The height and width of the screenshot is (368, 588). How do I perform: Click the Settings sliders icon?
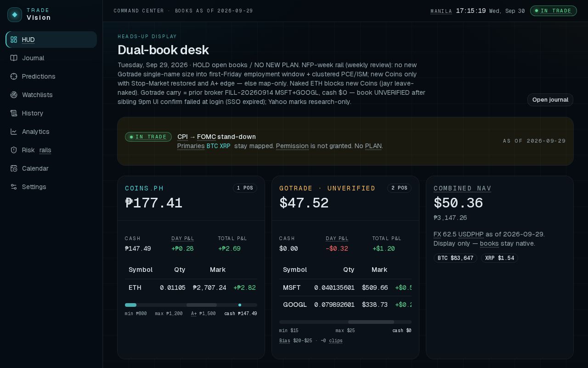point(14,187)
